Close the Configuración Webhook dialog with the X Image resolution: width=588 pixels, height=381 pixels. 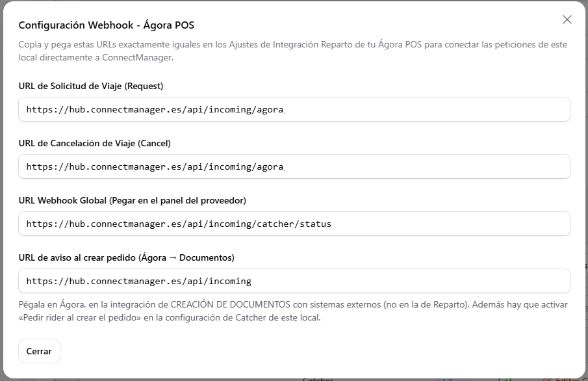567,20
